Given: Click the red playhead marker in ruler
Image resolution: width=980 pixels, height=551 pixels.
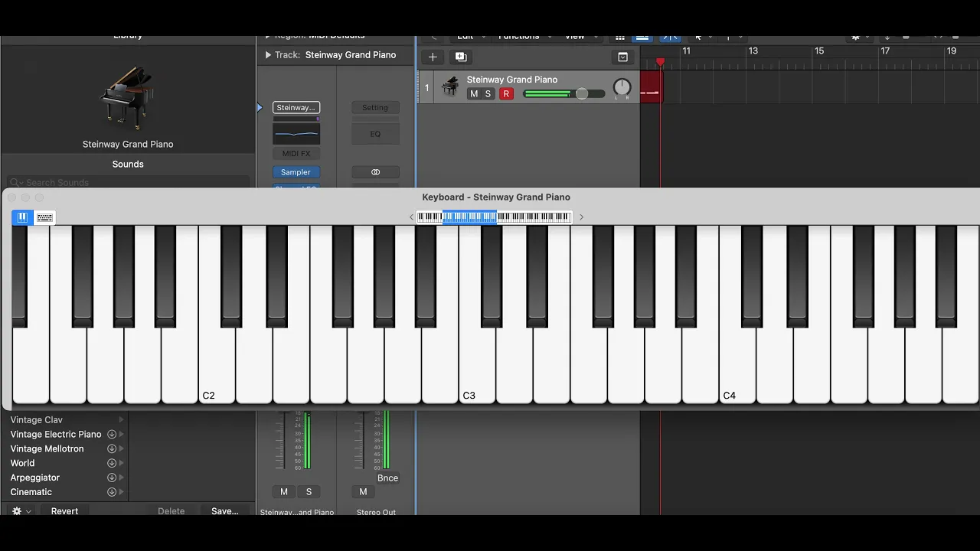Looking at the screenshot, I should [661, 62].
